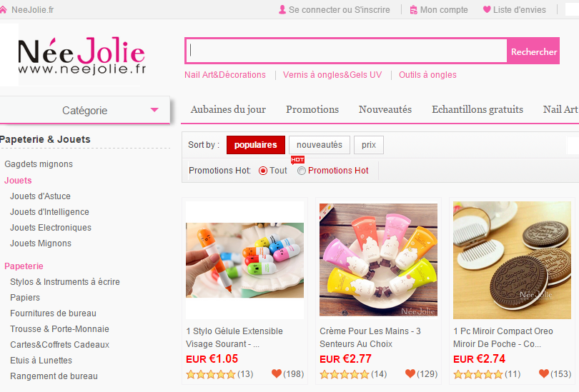Click the Rechercher button
The image size is (579, 392).
[533, 51]
